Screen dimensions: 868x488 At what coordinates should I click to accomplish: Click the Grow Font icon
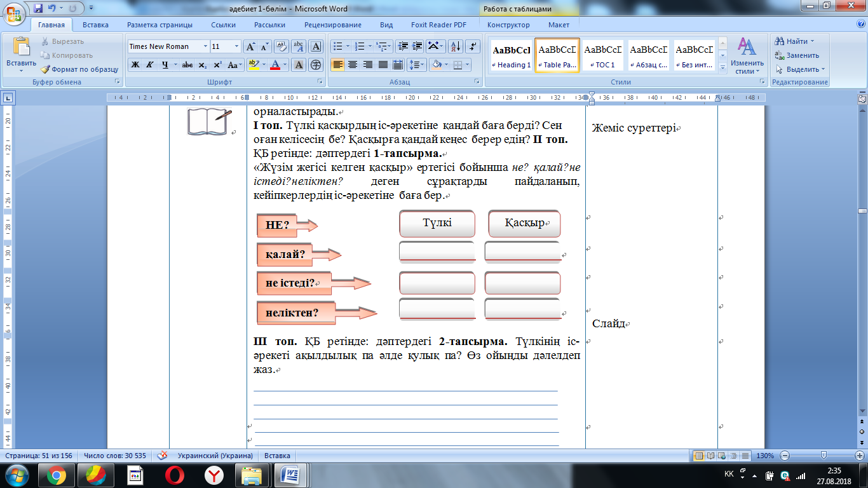pyautogui.click(x=251, y=46)
